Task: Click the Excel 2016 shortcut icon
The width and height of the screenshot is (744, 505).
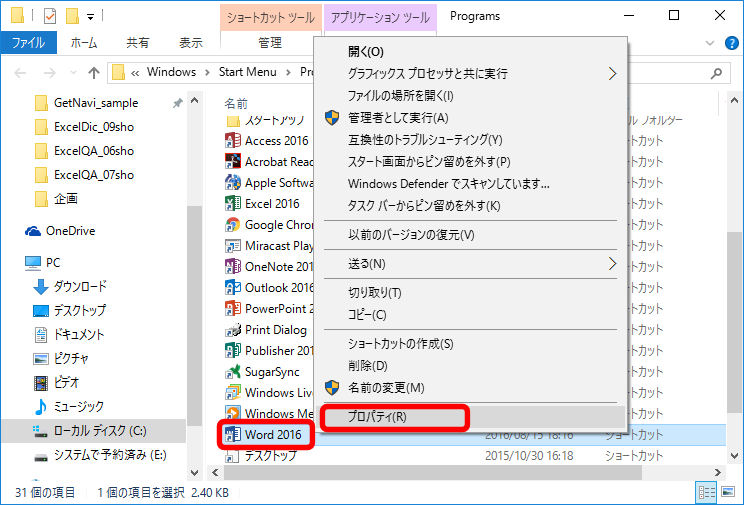Action: pos(232,204)
